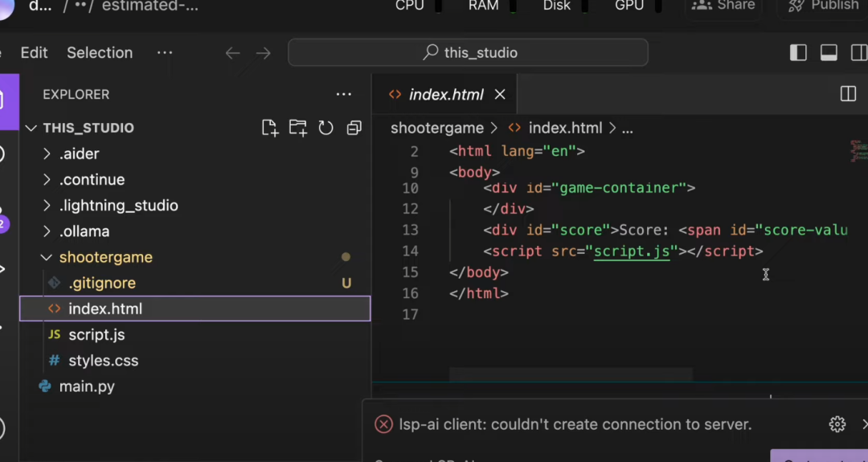Screen dimensions: 868x462
Task: Click the Share button
Action: [x=723, y=6]
